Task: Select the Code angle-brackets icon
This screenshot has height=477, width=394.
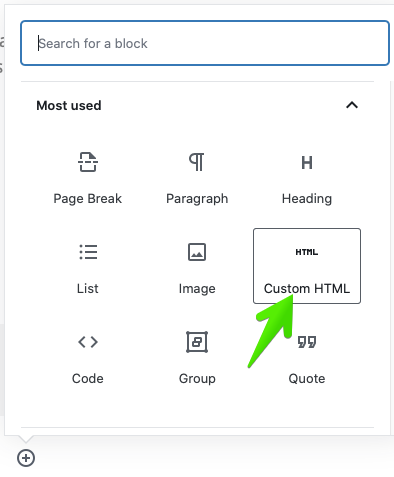Action: coord(88,342)
